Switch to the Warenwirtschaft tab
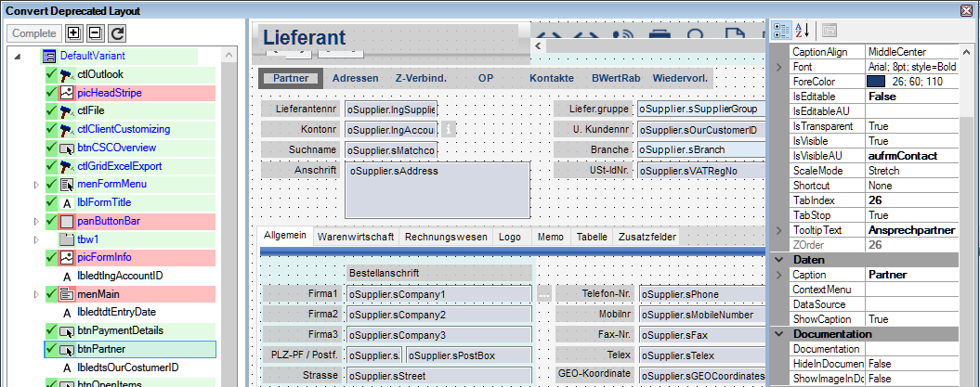 356,237
